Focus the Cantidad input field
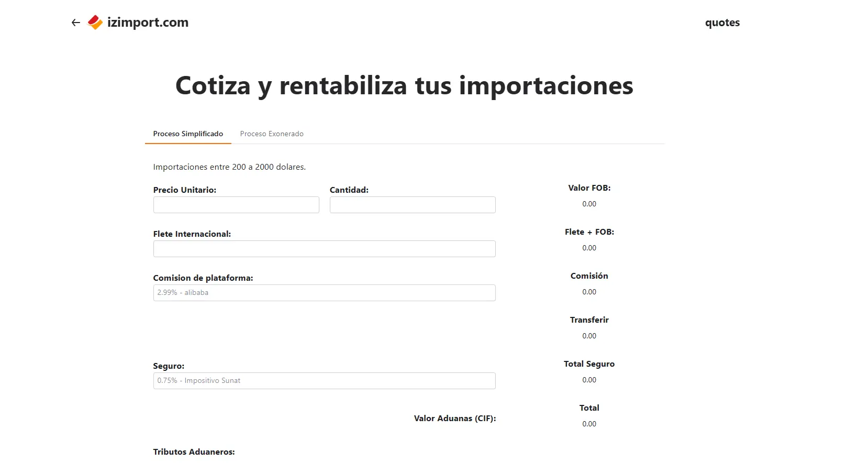 click(413, 205)
